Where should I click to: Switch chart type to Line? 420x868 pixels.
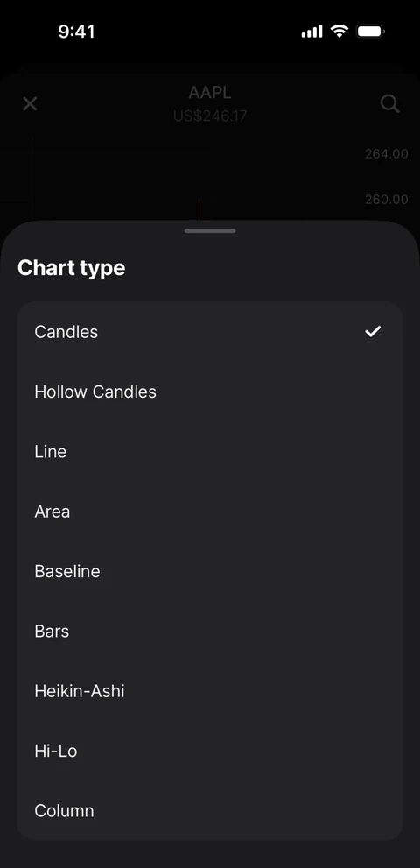pyautogui.click(x=210, y=451)
